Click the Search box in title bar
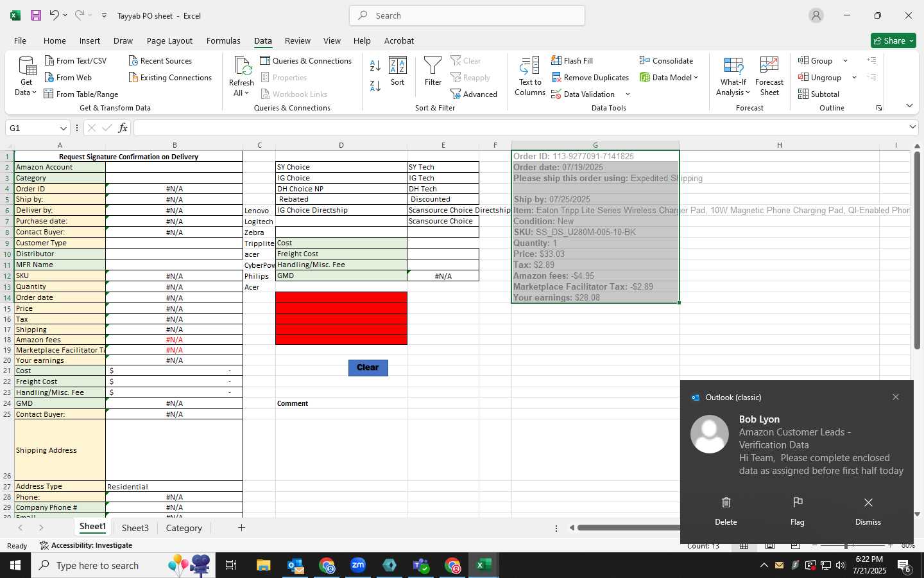This screenshot has height=578, width=924. click(x=467, y=15)
